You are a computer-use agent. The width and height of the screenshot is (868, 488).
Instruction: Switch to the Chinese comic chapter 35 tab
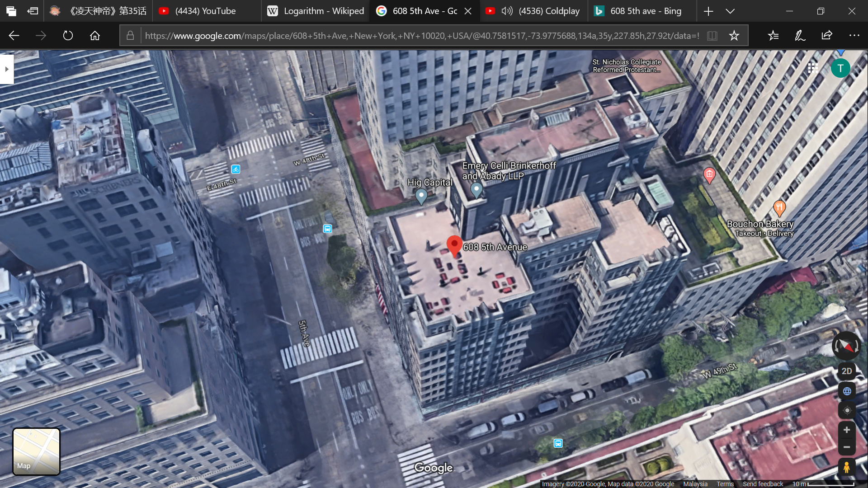click(98, 11)
